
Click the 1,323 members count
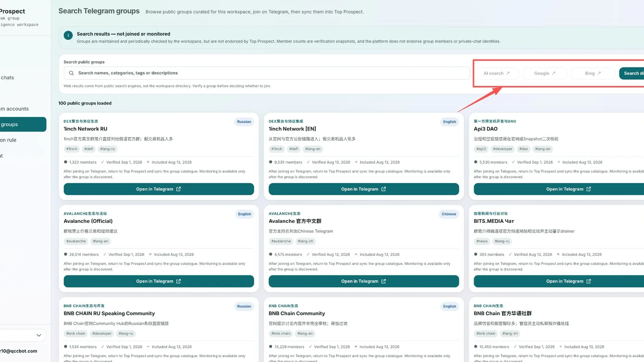pyautogui.click(x=83, y=162)
